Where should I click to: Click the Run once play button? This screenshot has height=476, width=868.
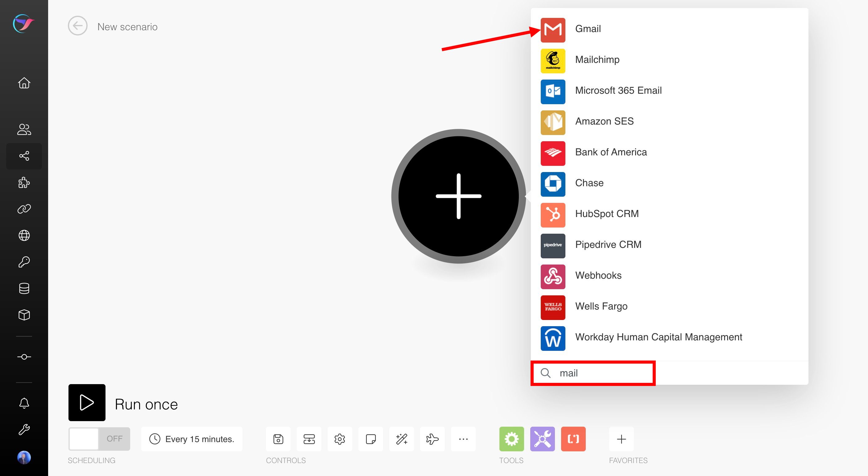click(x=87, y=403)
